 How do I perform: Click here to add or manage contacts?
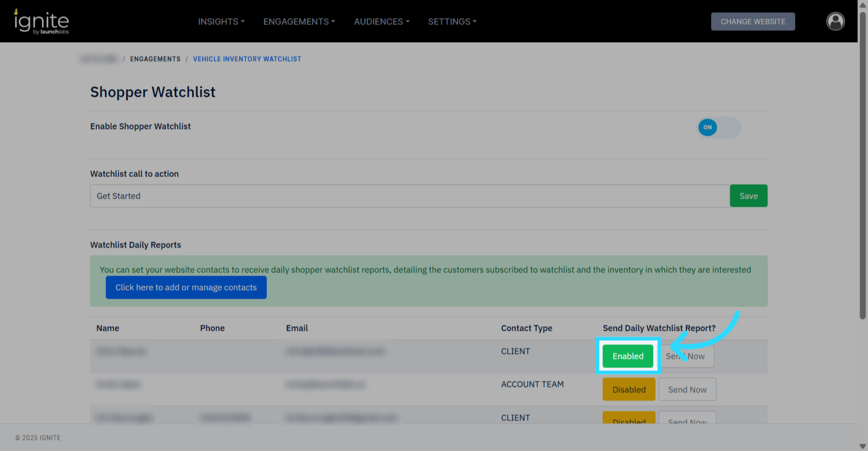tap(186, 287)
